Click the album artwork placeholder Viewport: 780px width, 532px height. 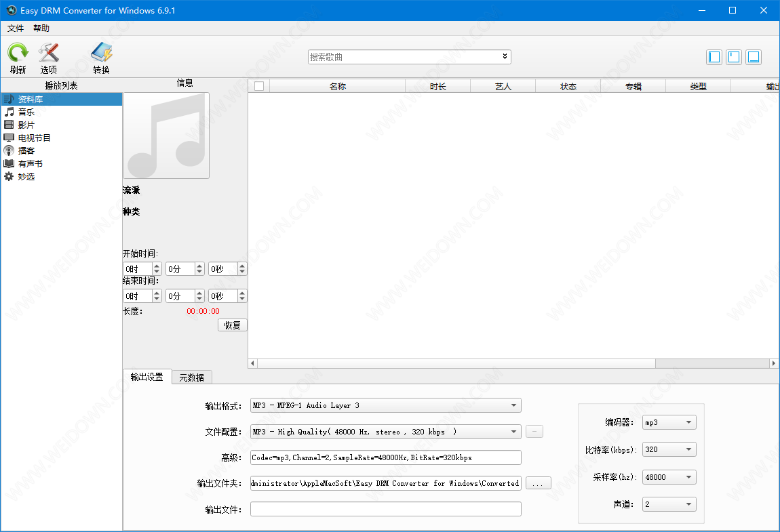pyautogui.click(x=166, y=136)
